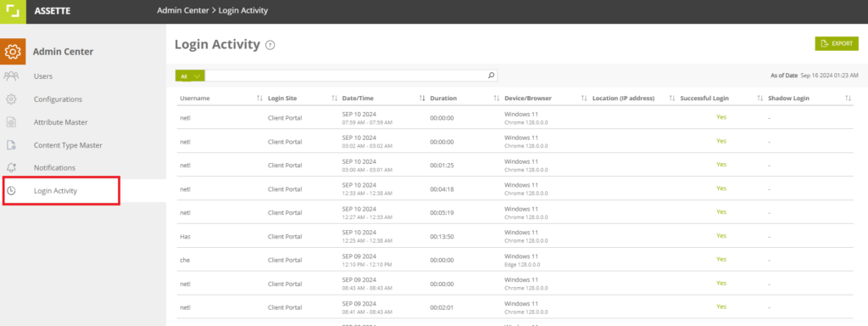
Task: Click the Edge 128.0.0.0 browser entry
Action: (522, 264)
